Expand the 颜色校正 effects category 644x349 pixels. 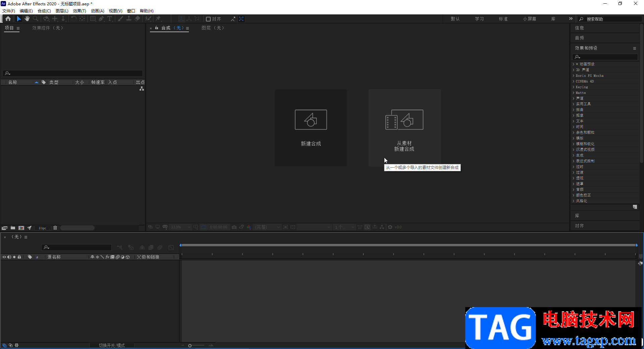pos(573,195)
